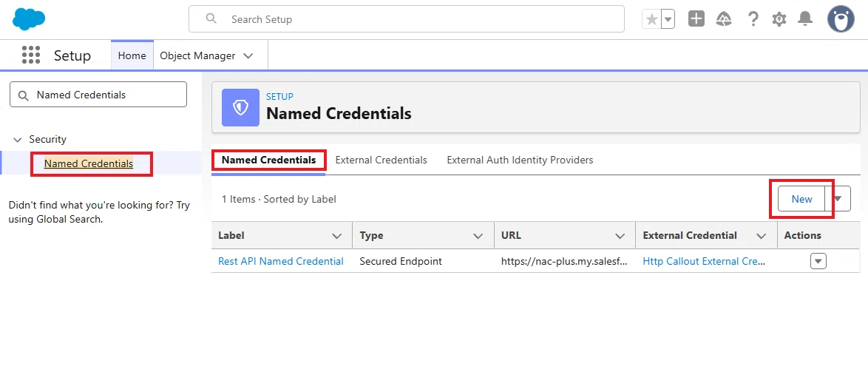Open the Trailhead guidance icon
The height and width of the screenshot is (369, 868).
coord(724,19)
